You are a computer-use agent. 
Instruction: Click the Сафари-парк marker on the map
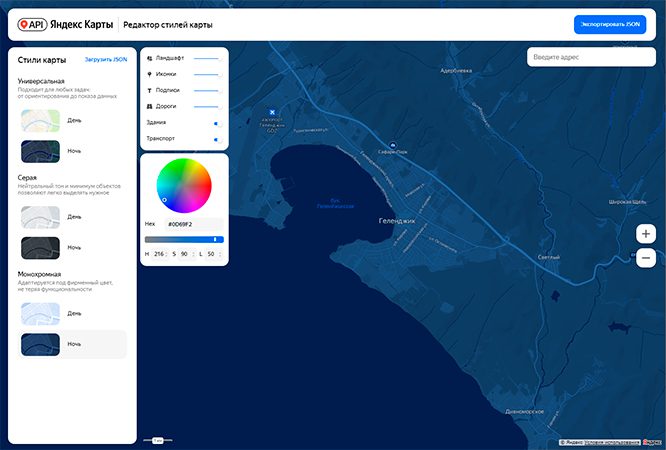[393, 145]
